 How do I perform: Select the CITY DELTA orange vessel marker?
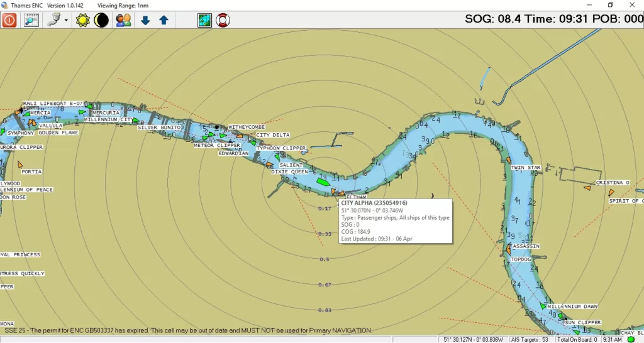point(240,136)
